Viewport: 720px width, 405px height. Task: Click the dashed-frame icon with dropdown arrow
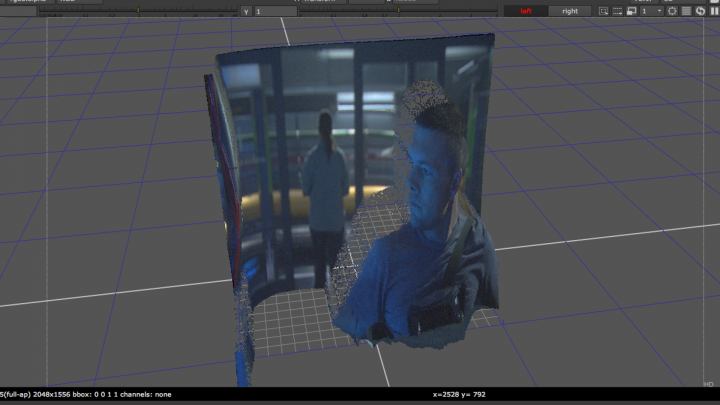coord(618,11)
